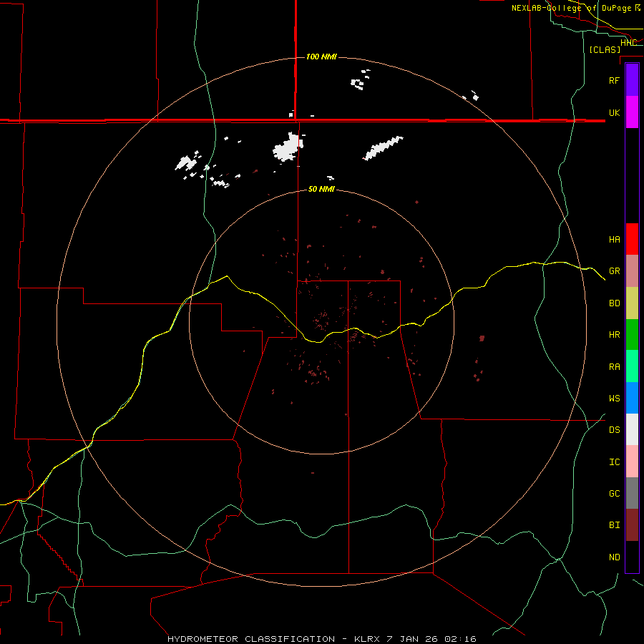Screen dimensions: 644x644
Task: Click the KLRX radar site identifier
Action: tap(367, 639)
